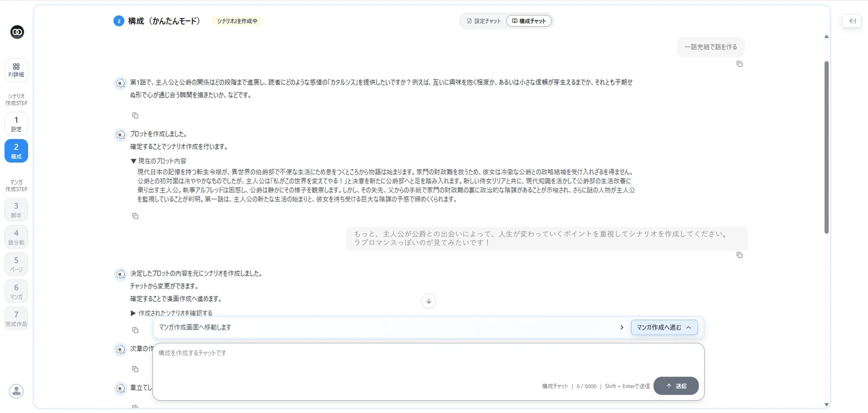The image size is (868, 413).
Task: Go to step 1 設定
Action: [16, 124]
